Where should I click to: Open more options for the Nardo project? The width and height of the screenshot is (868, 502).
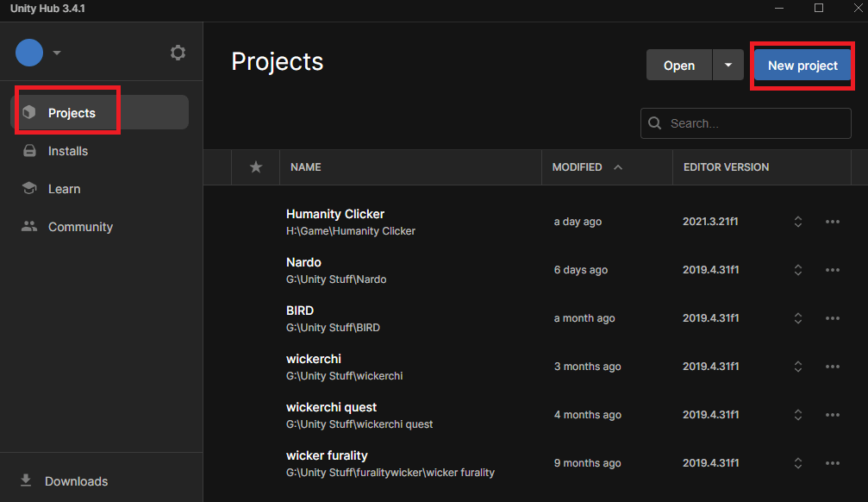coord(832,269)
